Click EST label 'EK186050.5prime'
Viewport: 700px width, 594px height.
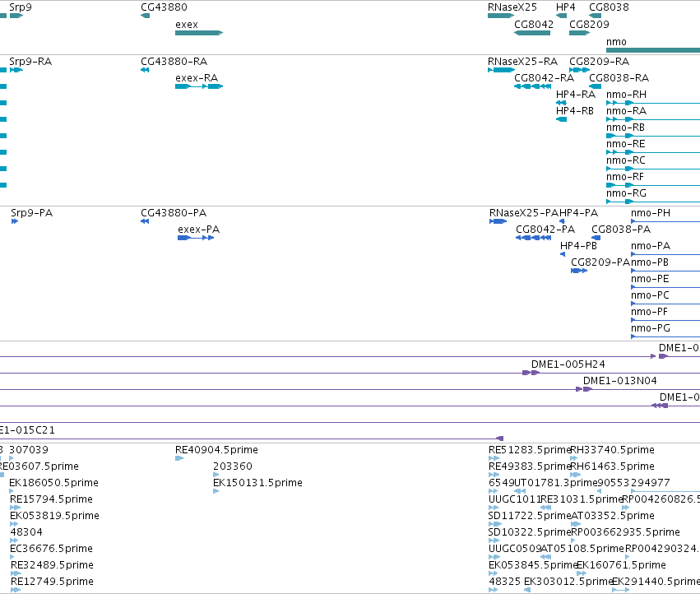click(53, 483)
